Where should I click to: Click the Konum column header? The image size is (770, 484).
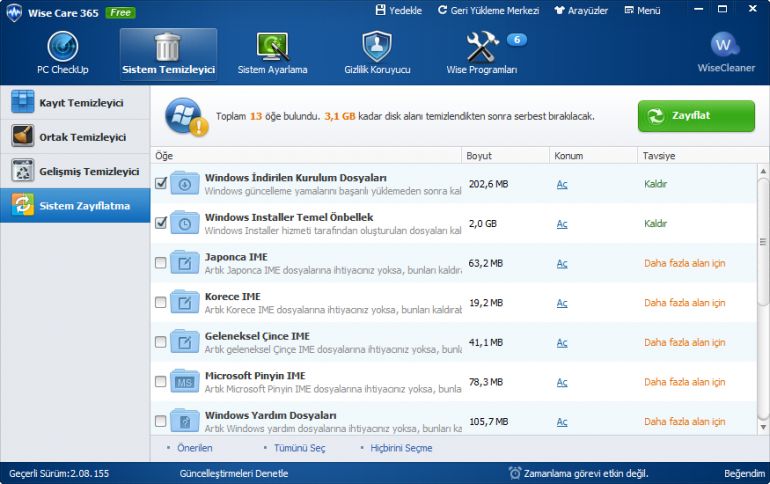coord(593,156)
